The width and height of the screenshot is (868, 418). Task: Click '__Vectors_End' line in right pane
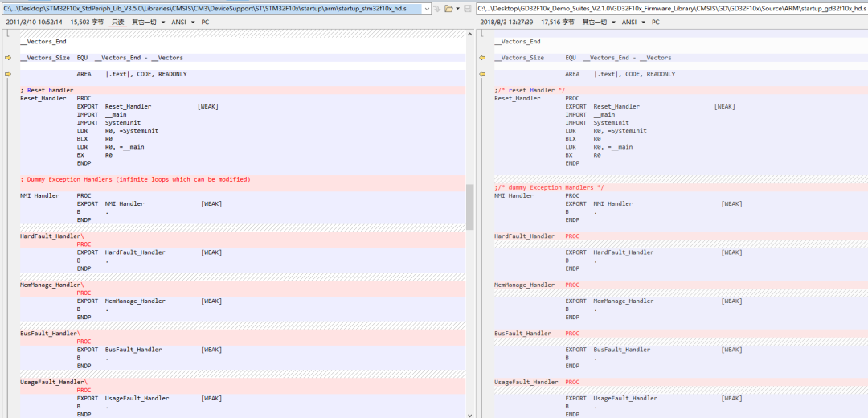tap(518, 42)
